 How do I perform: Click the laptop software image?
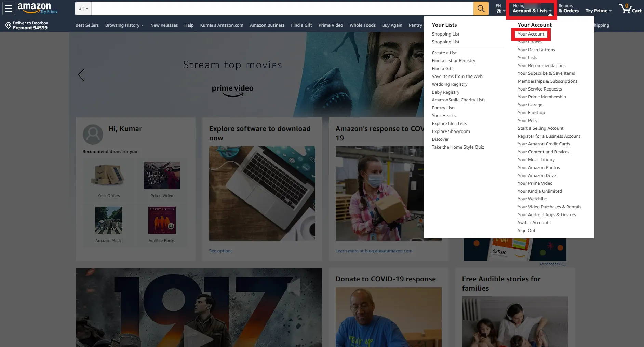[262, 193]
